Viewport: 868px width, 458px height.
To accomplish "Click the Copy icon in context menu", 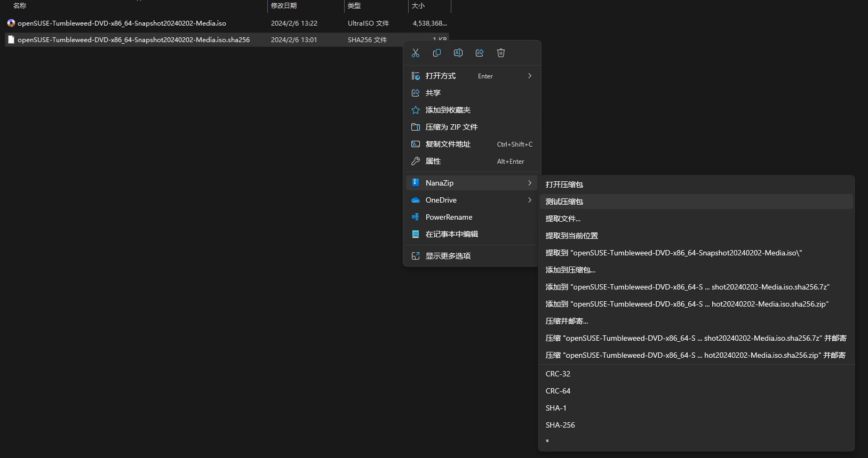I will (x=437, y=53).
